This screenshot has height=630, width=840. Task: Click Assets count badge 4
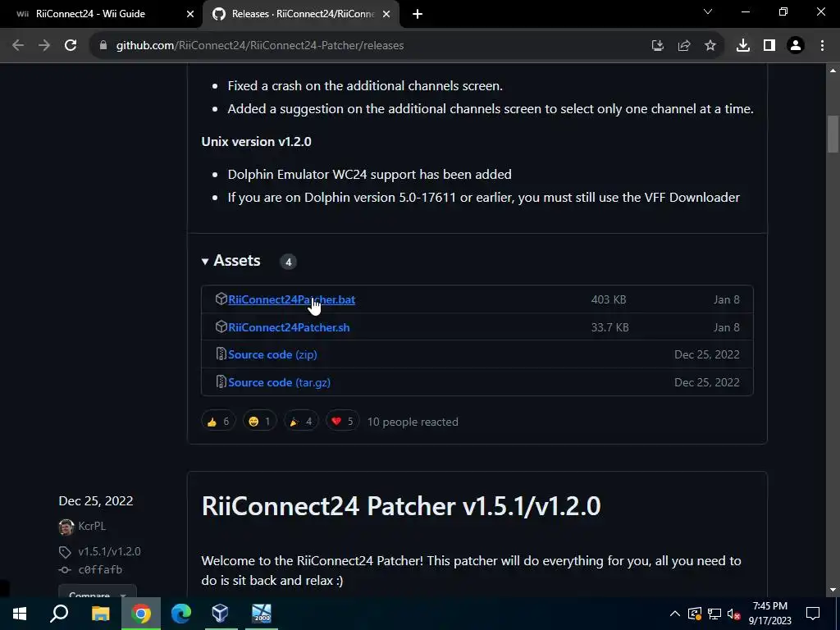click(288, 262)
